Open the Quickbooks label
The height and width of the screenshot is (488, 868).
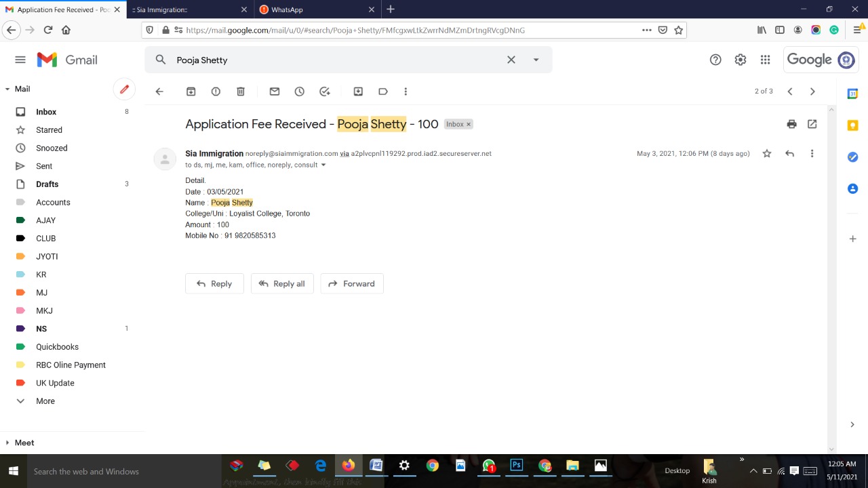pyautogui.click(x=58, y=347)
